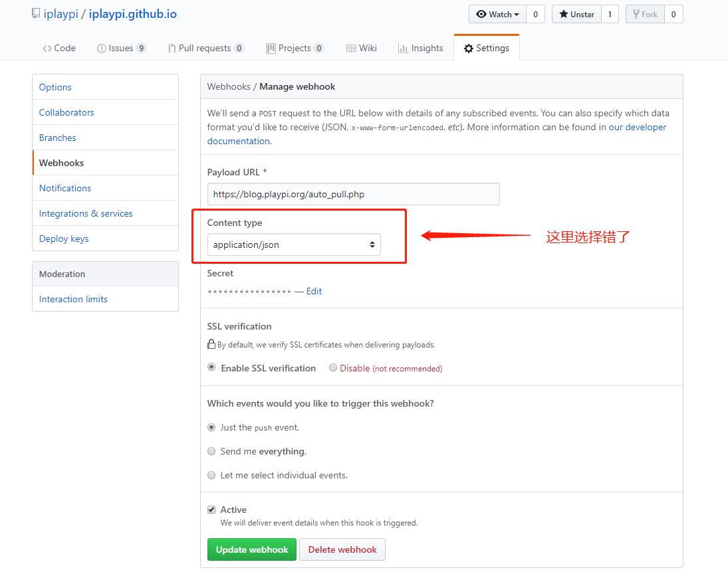Open the Pull requests tab

[205, 49]
